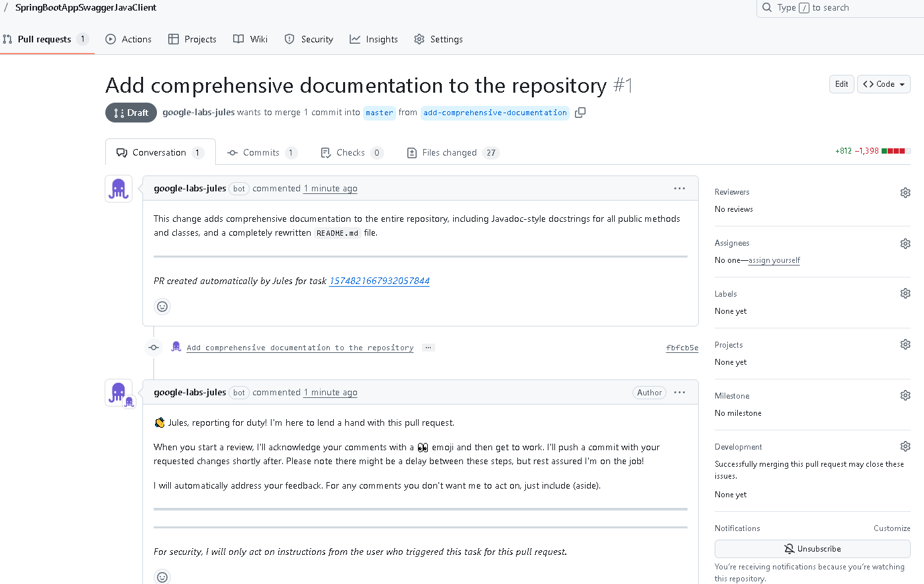924x584 pixels.
Task: Expand the commit message ellipsis
Action: coord(429,348)
